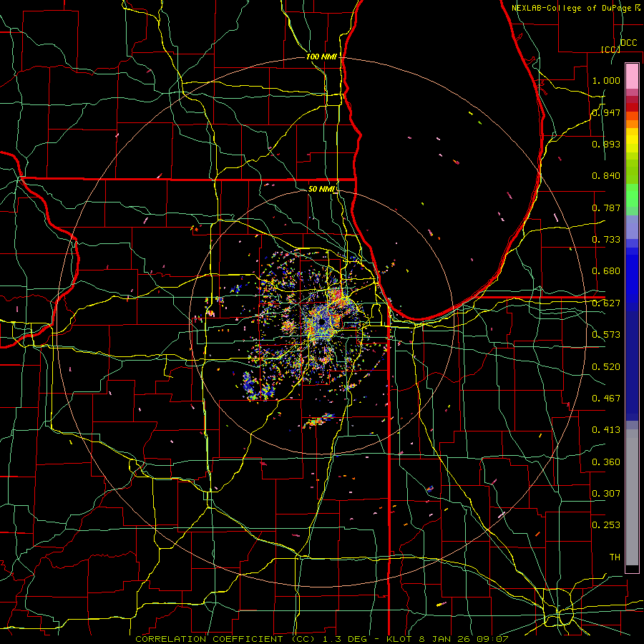Pick the bright green color bar segment
Image resolution: width=644 pixels, height=644 pixels.
pos(632,195)
